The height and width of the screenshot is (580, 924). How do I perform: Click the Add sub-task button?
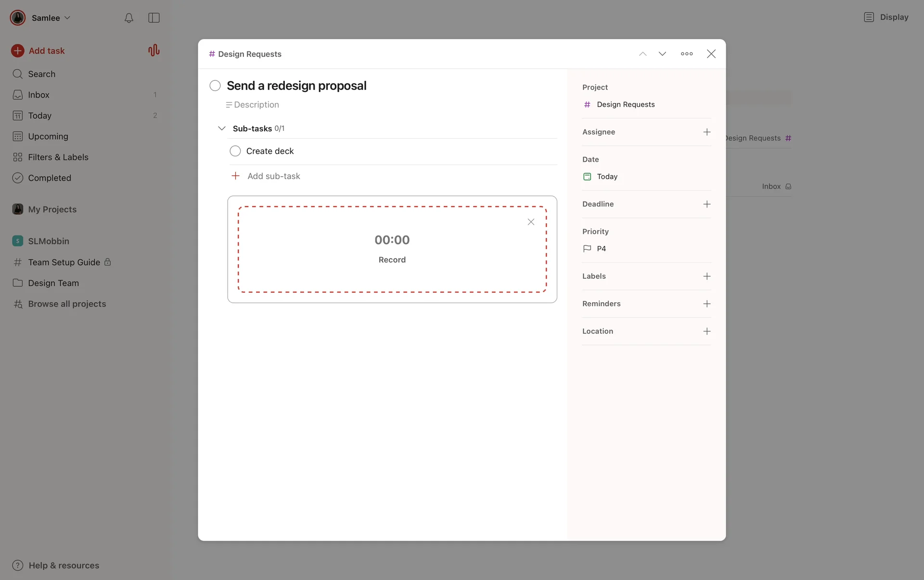click(273, 176)
